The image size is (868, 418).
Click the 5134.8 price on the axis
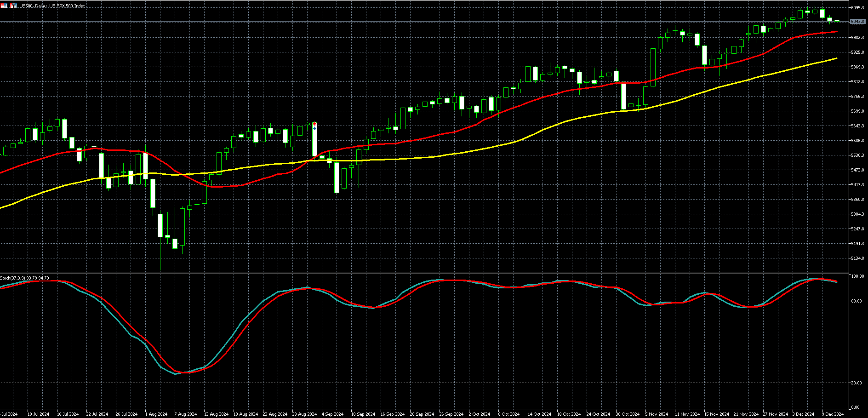(x=857, y=258)
